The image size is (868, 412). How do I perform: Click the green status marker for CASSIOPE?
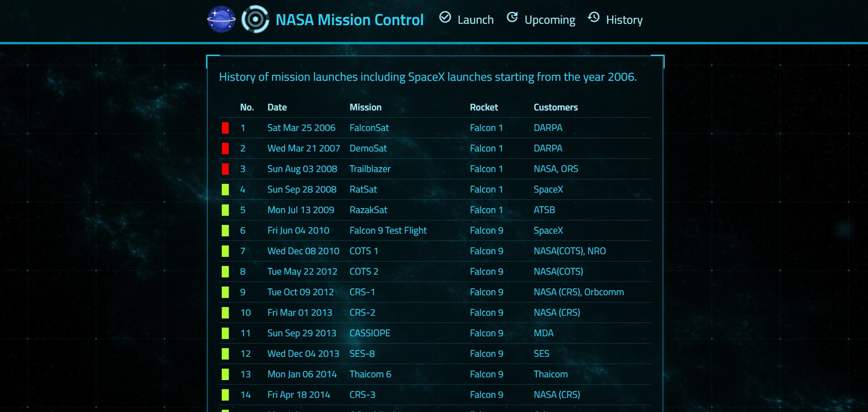tap(225, 333)
